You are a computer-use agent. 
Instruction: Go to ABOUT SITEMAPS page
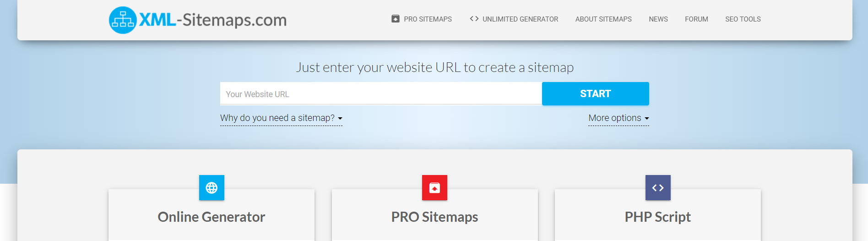tap(603, 19)
